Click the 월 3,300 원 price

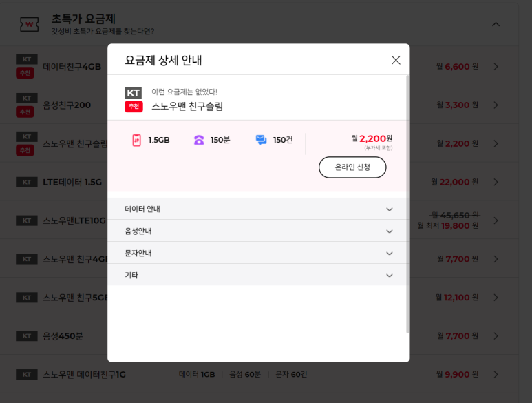coord(458,105)
